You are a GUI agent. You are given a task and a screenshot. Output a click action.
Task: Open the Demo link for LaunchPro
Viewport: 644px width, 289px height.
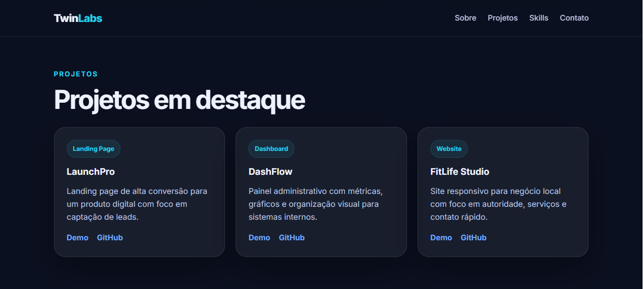tap(77, 237)
